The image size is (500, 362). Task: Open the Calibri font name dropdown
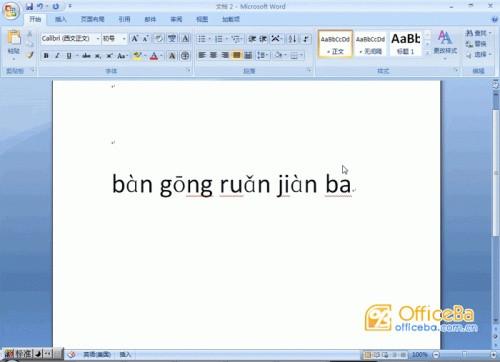pos(98,39)
